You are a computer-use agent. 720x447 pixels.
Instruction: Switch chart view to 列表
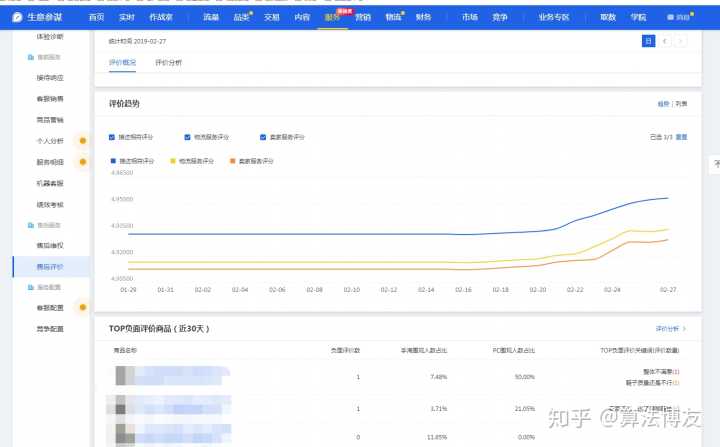681,103
